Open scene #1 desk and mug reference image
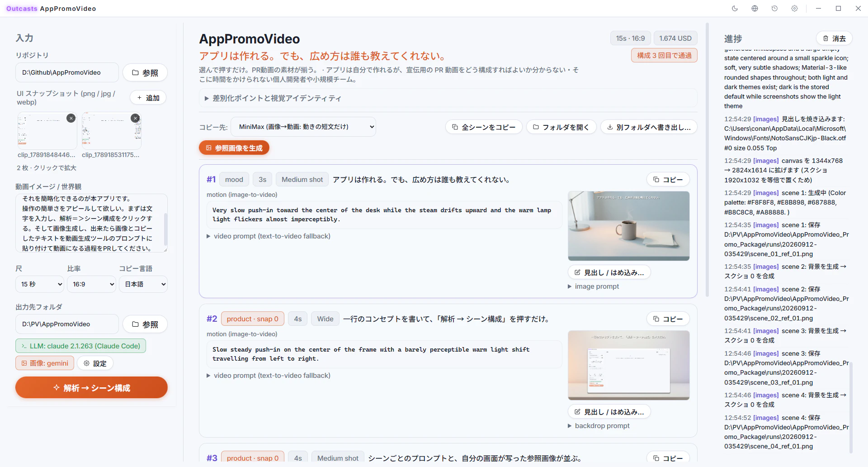This screenshot has width=868, height=467. (629, 226)
